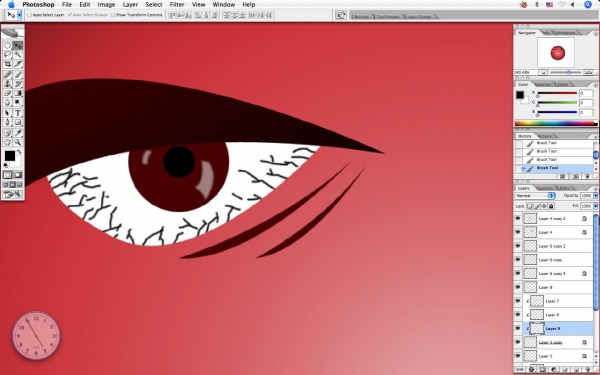Select the Type tool
This screenshot has height=375, width=600.
pos(18,113)
